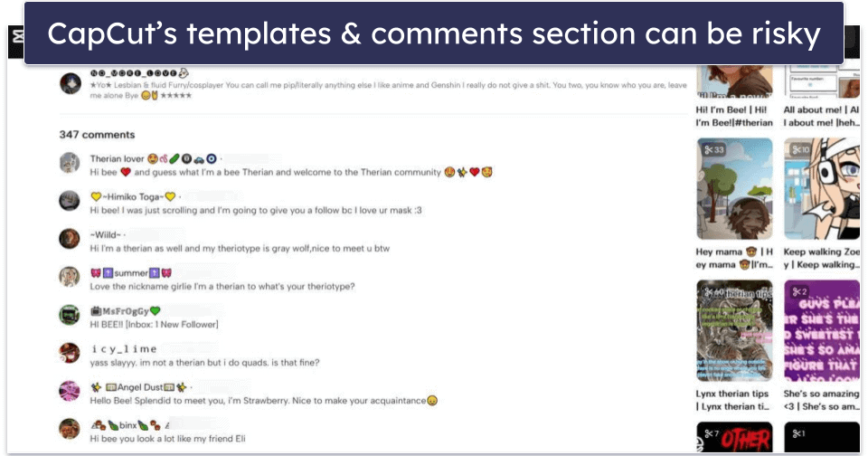Click MsFrOgGy's green avatar icon
This screenshot has height=456, width=868.
(x=70, y=315)
